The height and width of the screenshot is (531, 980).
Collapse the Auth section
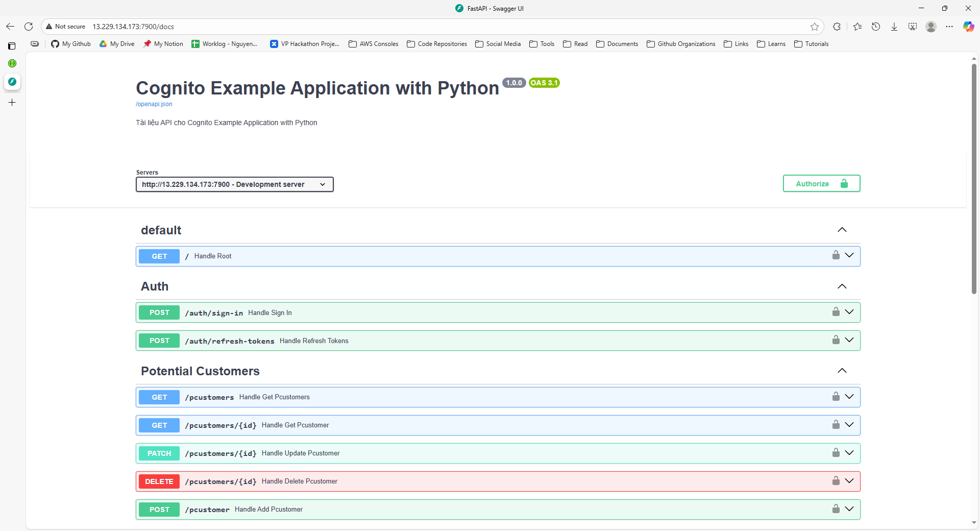842,286
